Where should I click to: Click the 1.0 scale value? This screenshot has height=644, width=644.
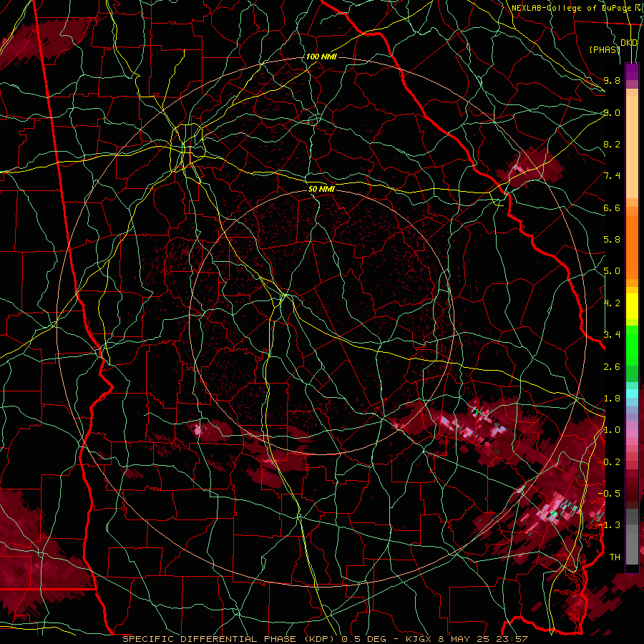click(x=612, y=430)
